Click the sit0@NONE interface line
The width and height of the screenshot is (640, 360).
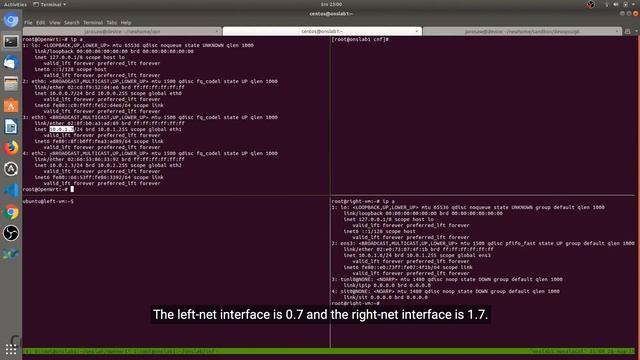point(445,291)
